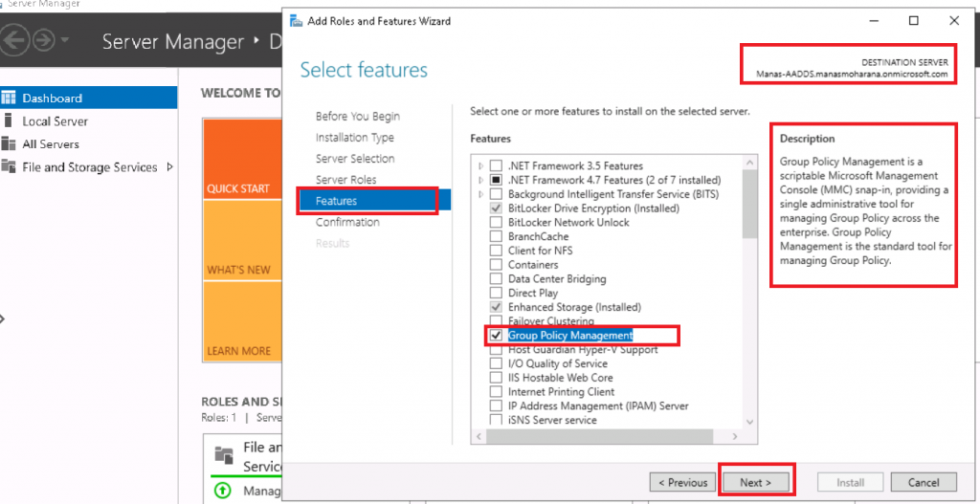The height and width of the screenshot is (504, 980).
Task: Click the All Servers icon
Action: 10,144
